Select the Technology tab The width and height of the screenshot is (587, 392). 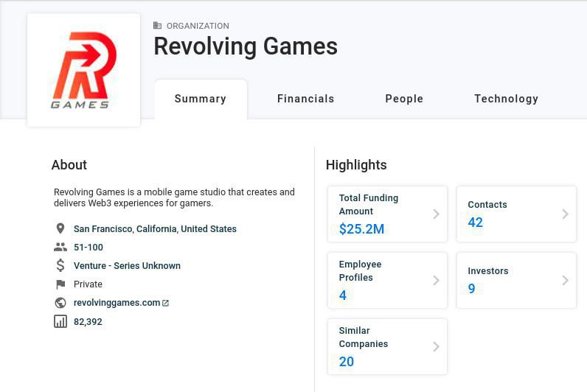point(506,99)
